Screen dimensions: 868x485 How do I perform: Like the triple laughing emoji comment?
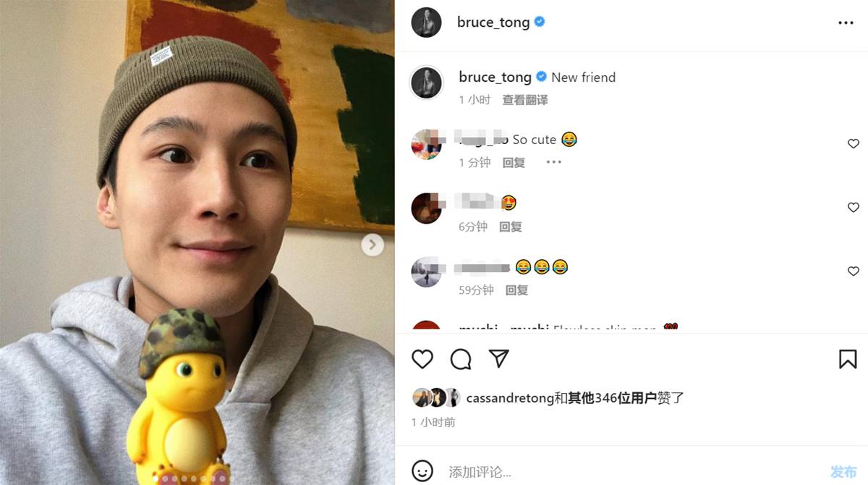[x=854, y=271]
